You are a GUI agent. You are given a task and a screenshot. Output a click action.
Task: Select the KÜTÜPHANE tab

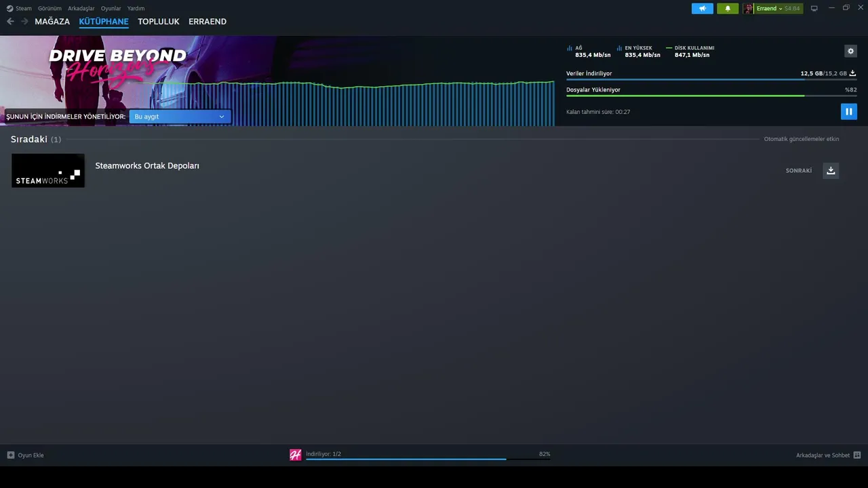104,22
